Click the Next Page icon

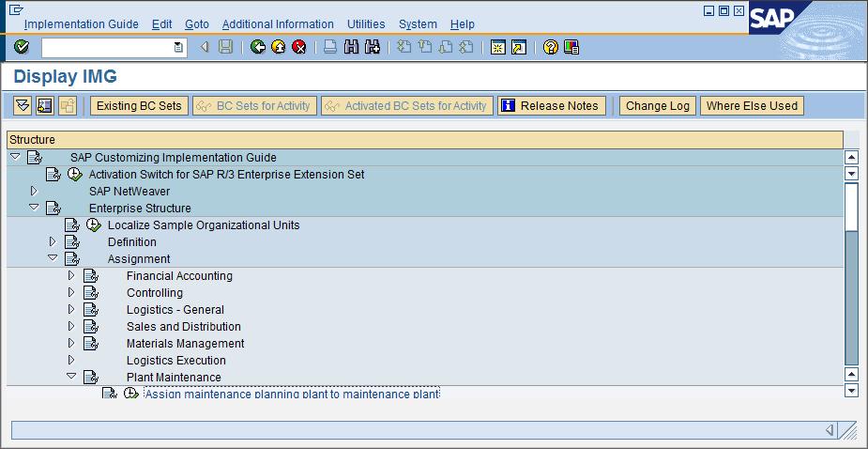click(x=446, y=47)
